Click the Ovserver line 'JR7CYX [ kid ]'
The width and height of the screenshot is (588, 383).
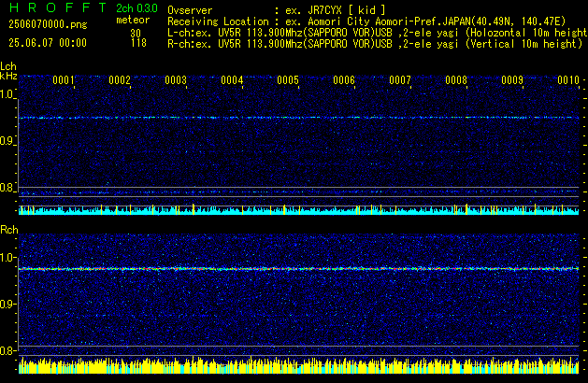(x=277, y=10)
